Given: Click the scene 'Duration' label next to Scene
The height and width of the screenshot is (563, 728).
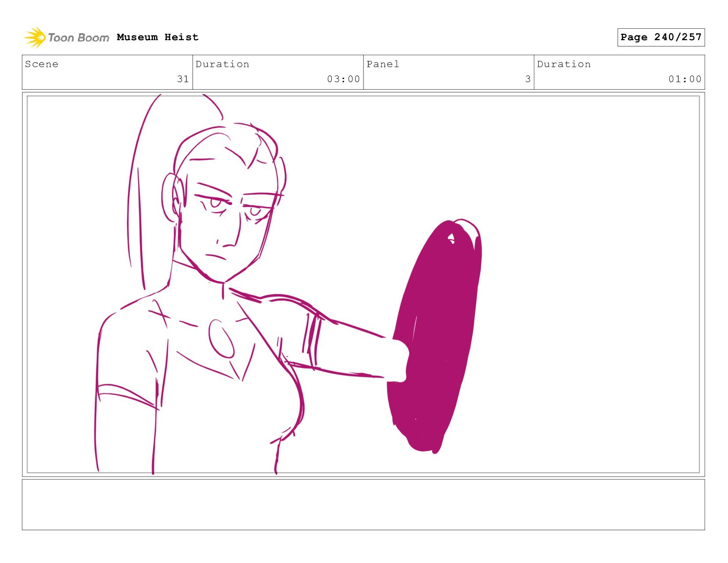Looking at the screenshot, I should [x=222, y=64].
